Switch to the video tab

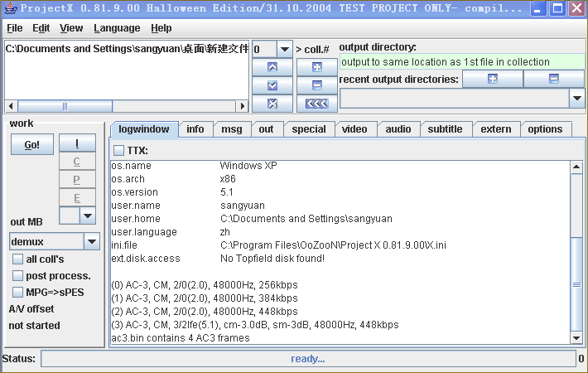tap(354, 129)
